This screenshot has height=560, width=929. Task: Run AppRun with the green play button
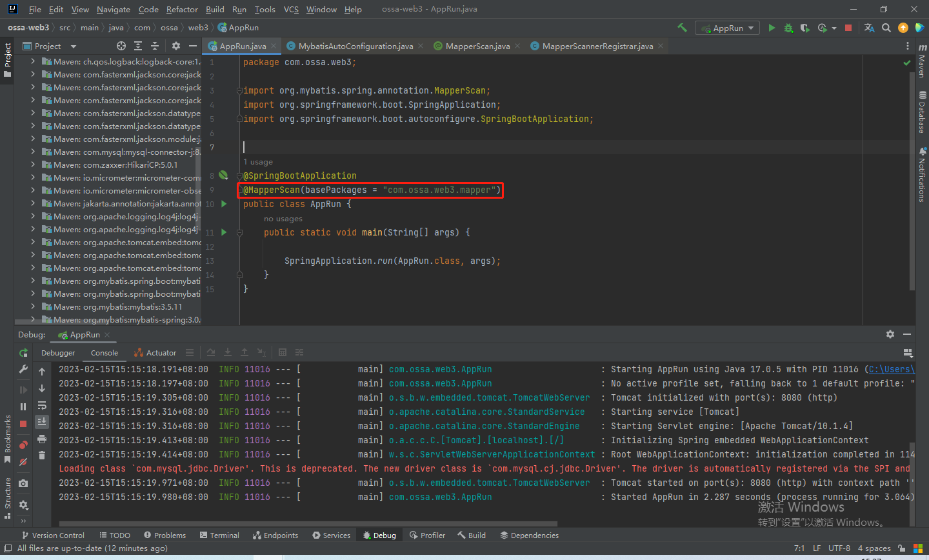point(772,28)
